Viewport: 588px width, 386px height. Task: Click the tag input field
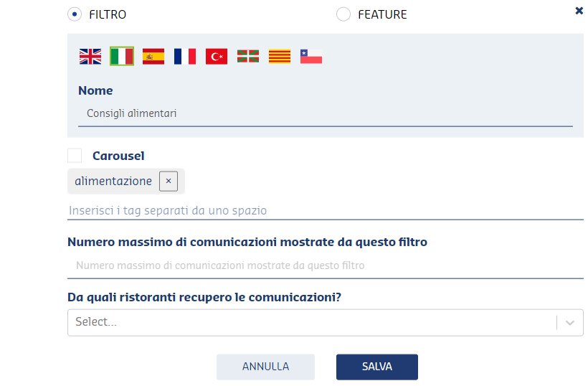tap(325, 210)
